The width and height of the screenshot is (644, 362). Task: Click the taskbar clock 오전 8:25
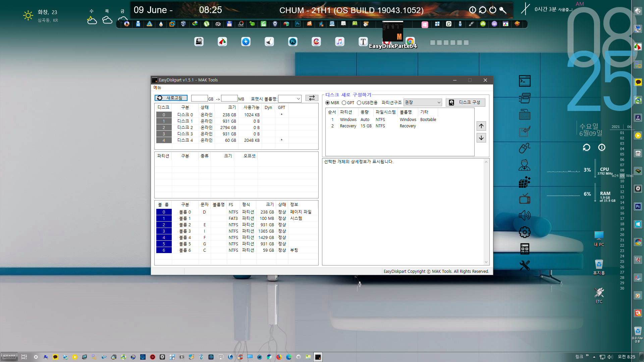(x=626, y=357)
